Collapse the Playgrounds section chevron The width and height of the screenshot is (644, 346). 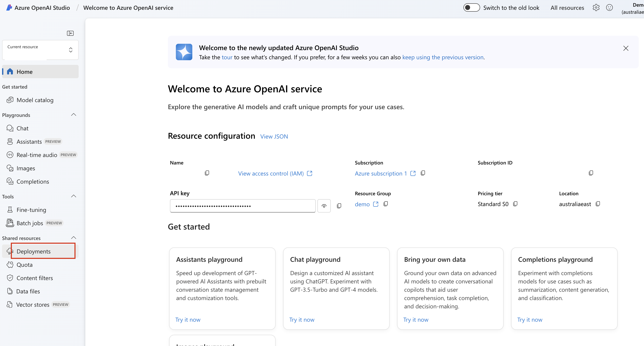pyautogui.click(x=74, y=115)
